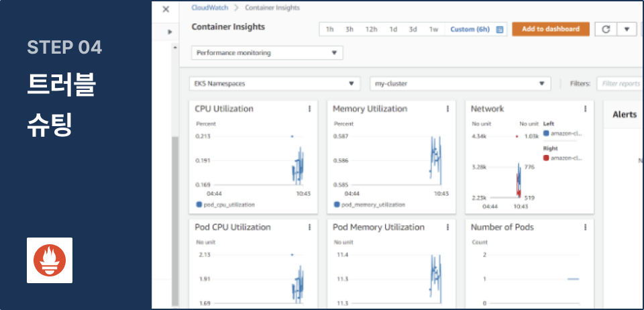The image size is (644, 310).
Task: Click the Memory Utilization widget title
Action: pos(370,109)
